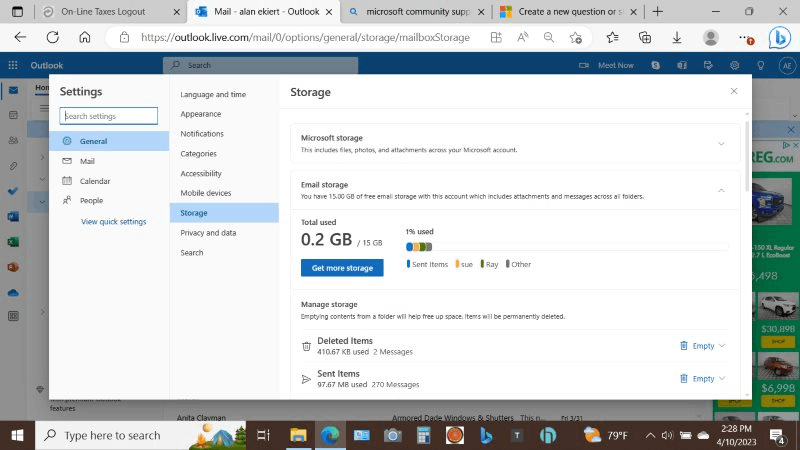Open File Explorer from the taskbar

298,435
